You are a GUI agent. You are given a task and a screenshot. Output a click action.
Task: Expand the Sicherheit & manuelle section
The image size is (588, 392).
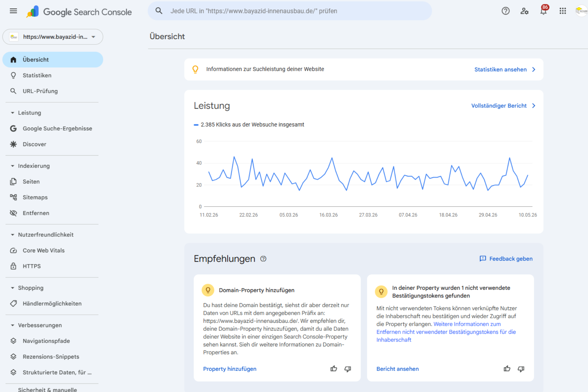pyautogui.click(x=47, y=389)
